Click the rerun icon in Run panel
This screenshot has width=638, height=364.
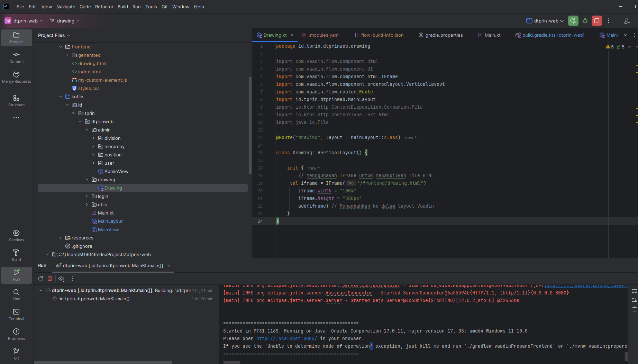tap(41, 279)
